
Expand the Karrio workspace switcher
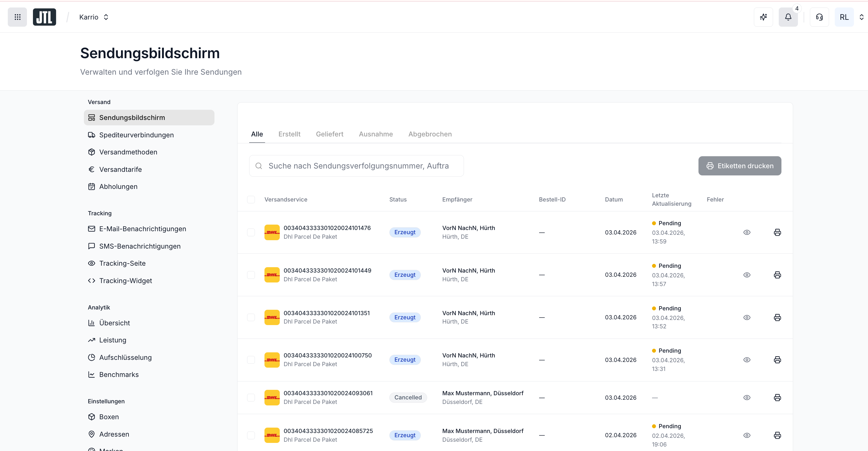(94, 17)
